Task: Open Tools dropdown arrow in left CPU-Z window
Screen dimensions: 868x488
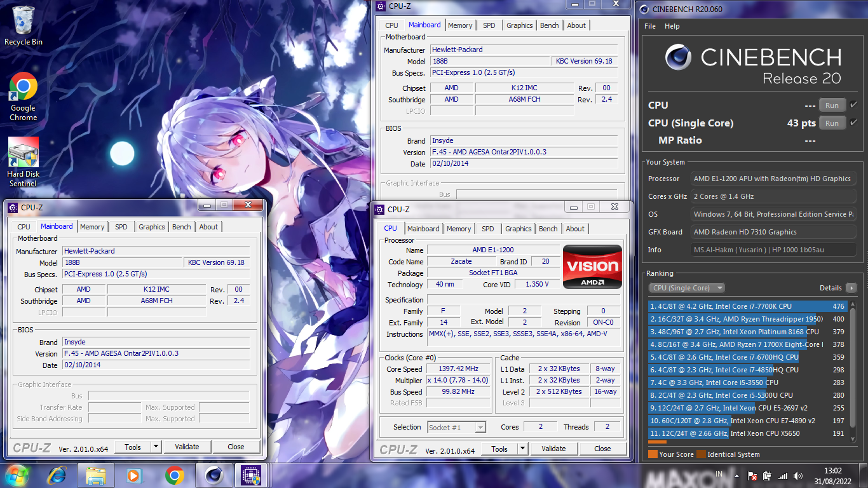Action: pos(156,447)
